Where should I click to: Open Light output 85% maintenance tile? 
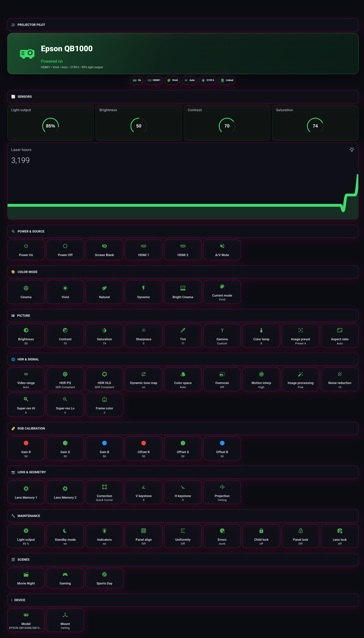click(x=26, y=536)
